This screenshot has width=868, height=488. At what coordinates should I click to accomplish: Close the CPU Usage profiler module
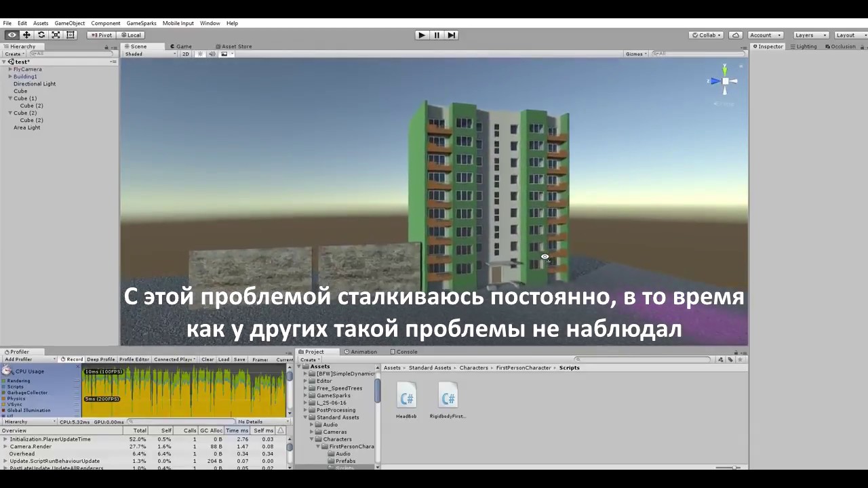point(77,368)
